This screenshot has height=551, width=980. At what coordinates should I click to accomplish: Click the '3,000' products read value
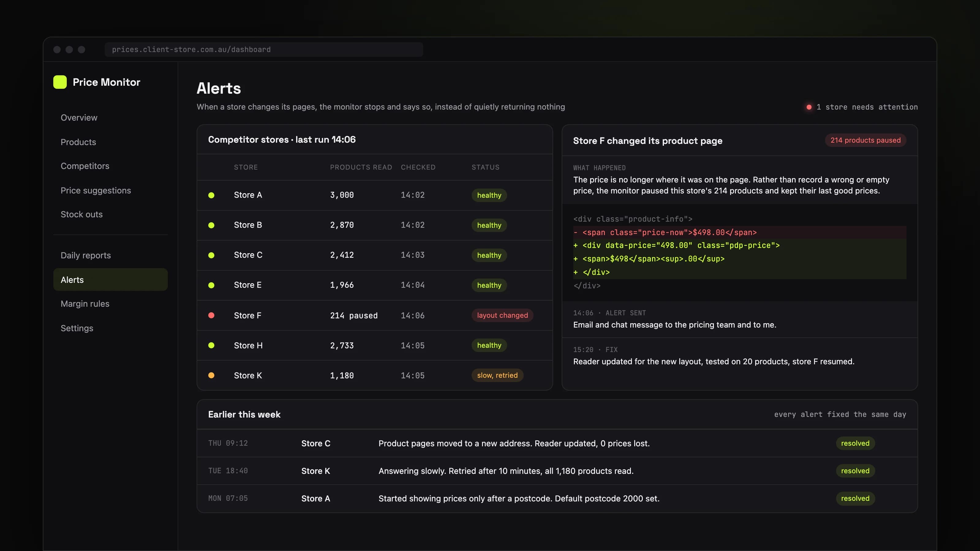coord(342,195)
